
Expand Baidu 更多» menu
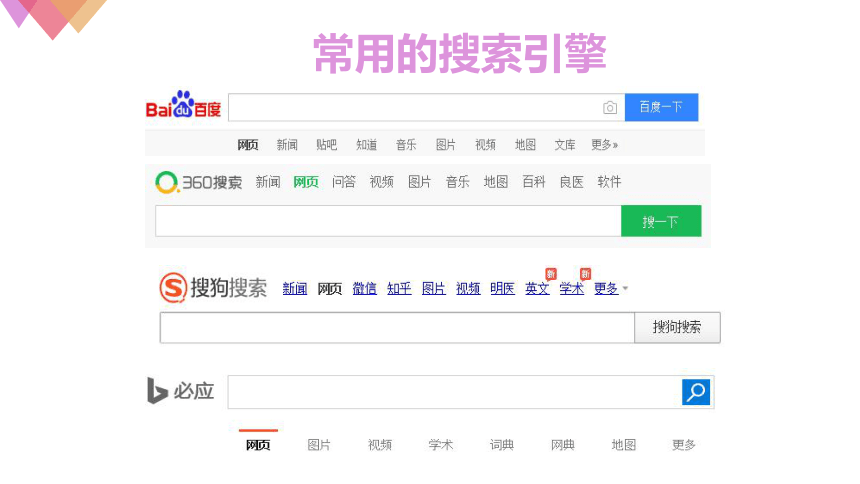[604, 145]
